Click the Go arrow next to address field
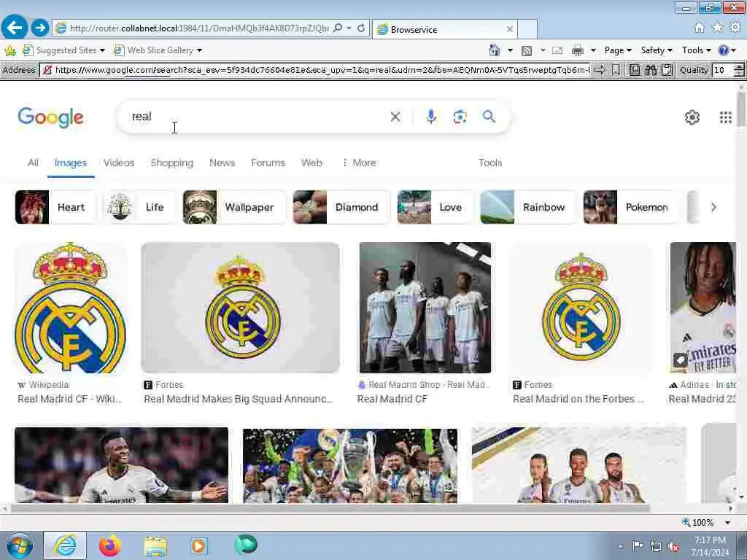Viewport: 747px width, 560px height. pos(600,71)
